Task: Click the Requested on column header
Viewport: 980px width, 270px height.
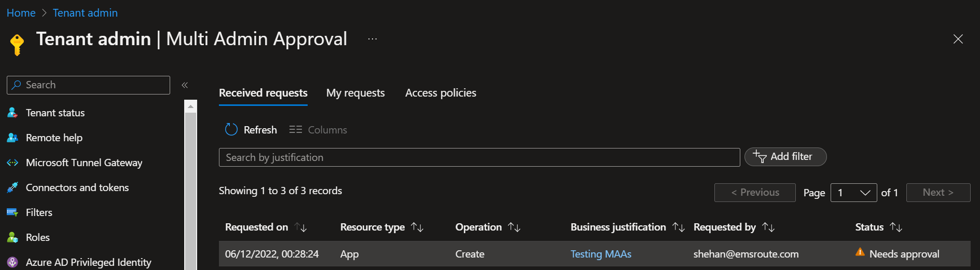Action: pyautogui.click(x=256, y=227)
